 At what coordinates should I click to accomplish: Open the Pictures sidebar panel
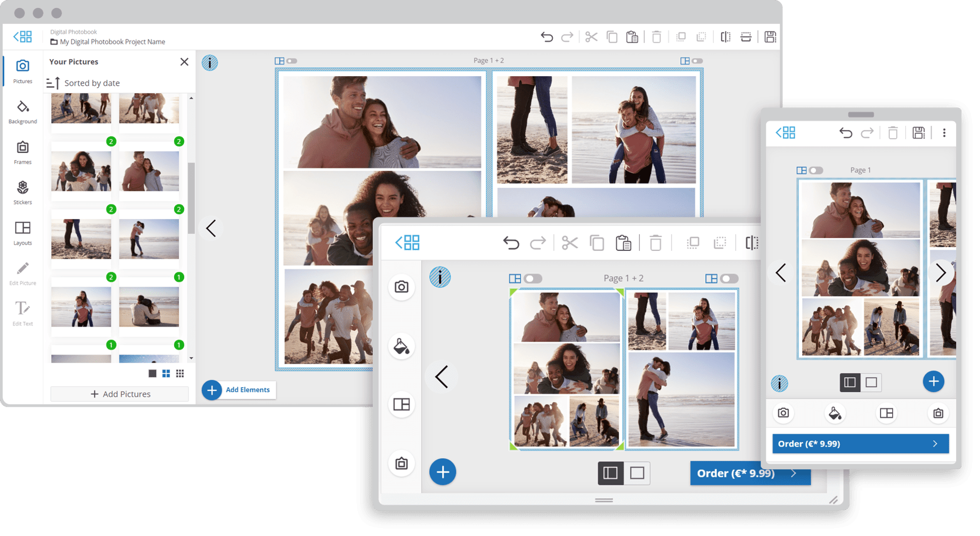[22, 71]
